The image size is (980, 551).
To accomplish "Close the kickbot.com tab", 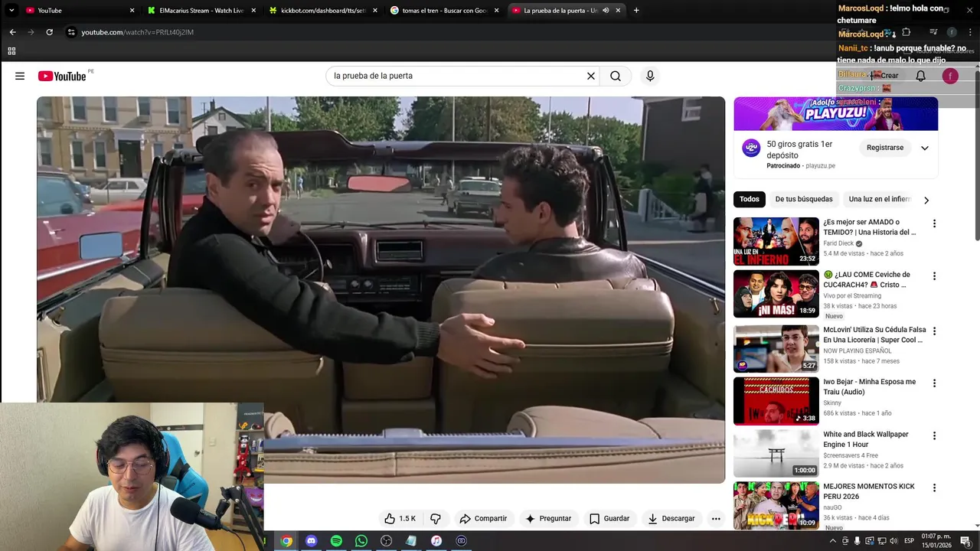I will 375,11.
